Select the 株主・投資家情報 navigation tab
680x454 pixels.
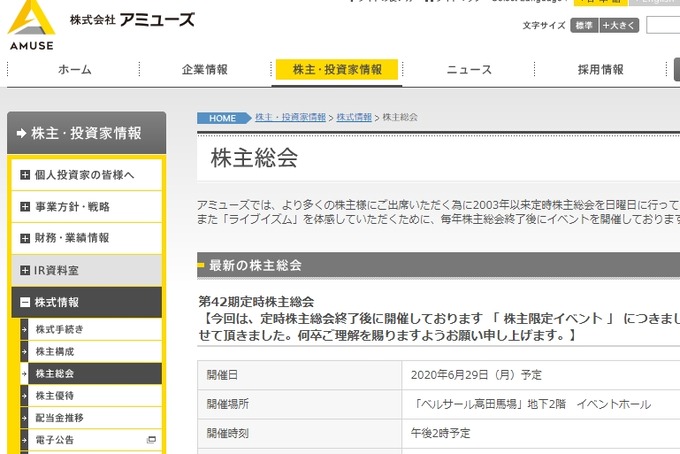(x=337, y=69)
